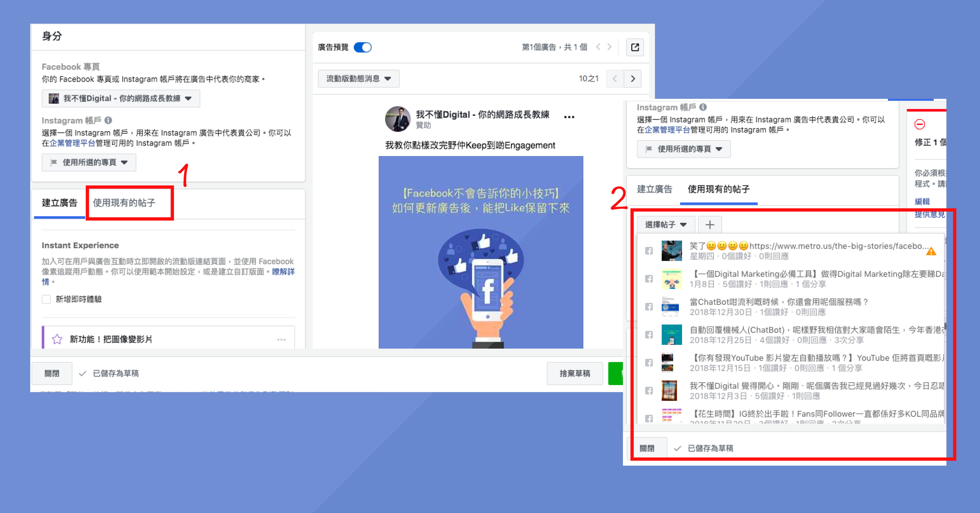
Task: Toggle the 廣告預覽 switch
Action: coord(363,47)
